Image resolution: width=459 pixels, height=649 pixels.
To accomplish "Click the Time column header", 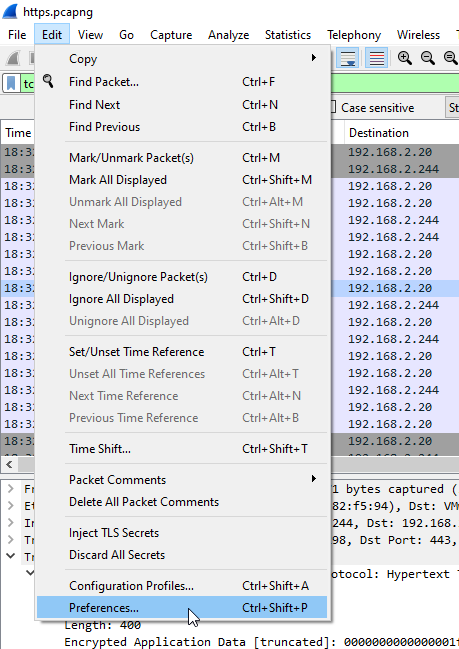I will click(18, 133).
